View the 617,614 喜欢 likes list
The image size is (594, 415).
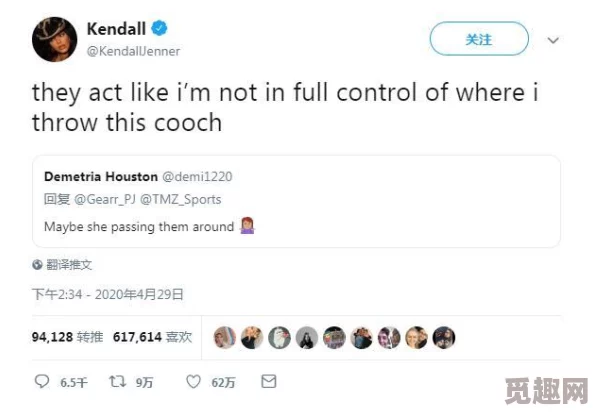point(152,337)
